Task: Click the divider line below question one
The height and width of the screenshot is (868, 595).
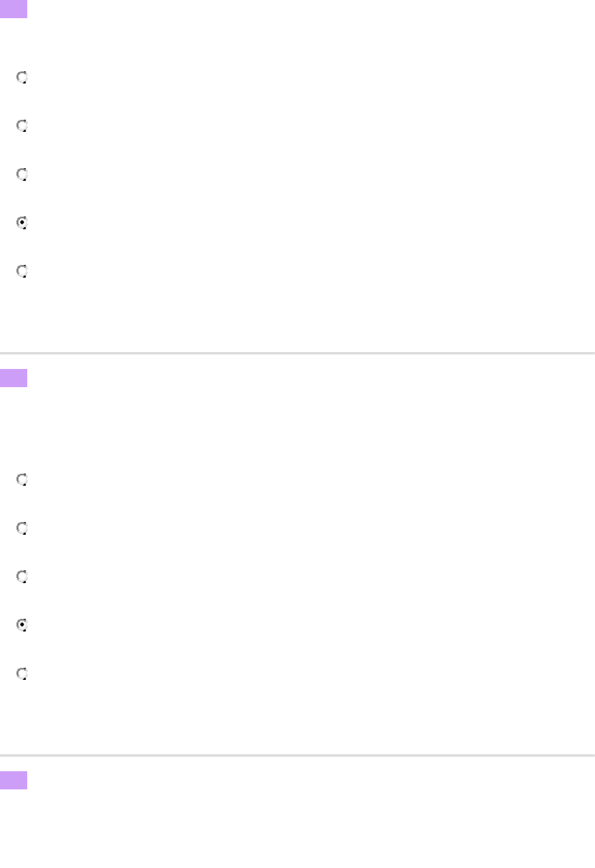Action: pos(297,353)
